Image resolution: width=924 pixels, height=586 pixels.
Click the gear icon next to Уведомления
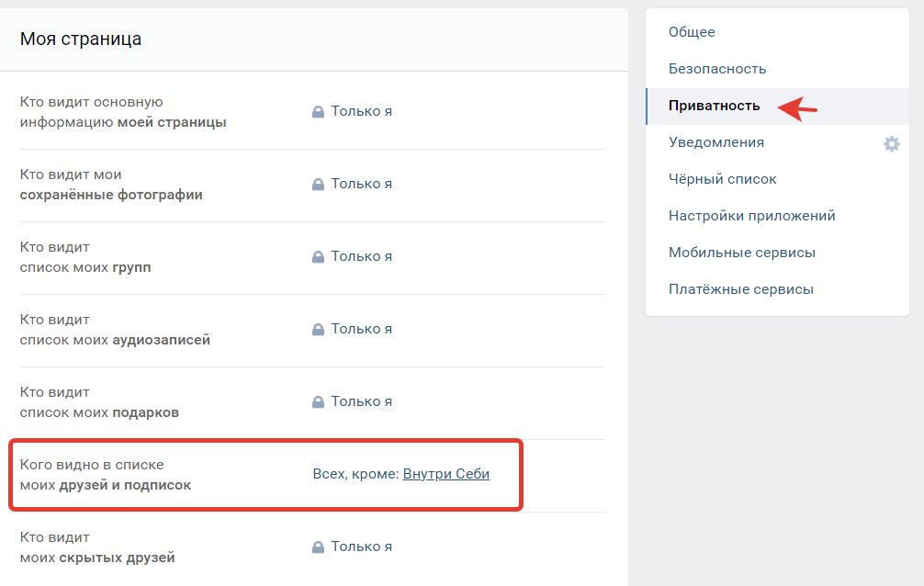coord(892,144)
